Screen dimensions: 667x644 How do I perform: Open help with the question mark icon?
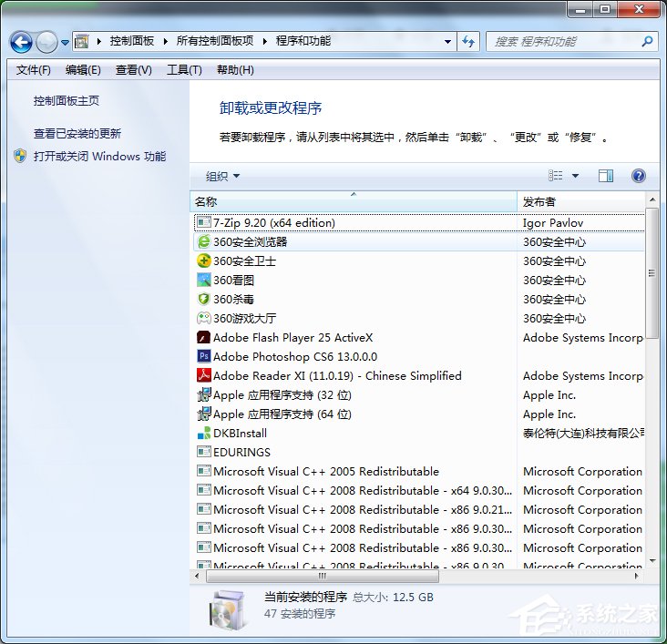coord(638,176)
